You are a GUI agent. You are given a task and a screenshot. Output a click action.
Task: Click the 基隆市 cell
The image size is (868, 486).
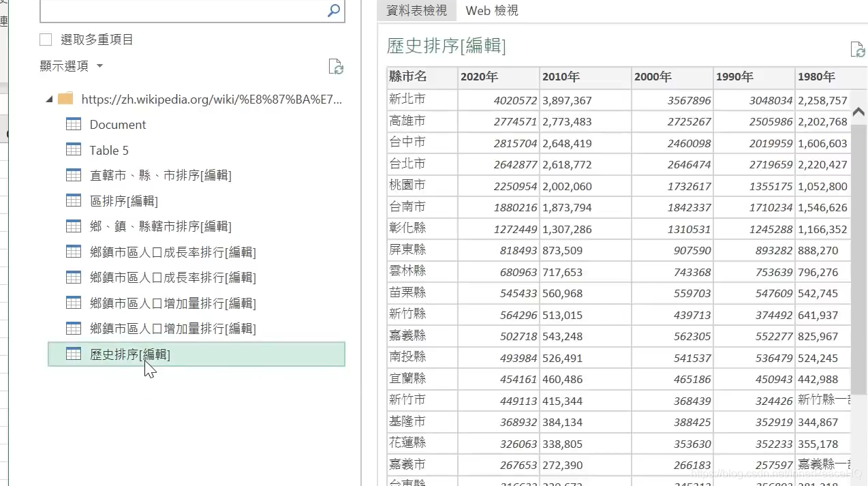[422, 422]
